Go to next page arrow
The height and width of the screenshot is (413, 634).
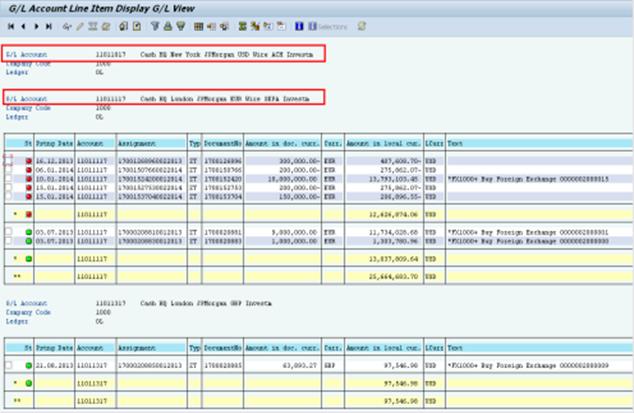36,26
